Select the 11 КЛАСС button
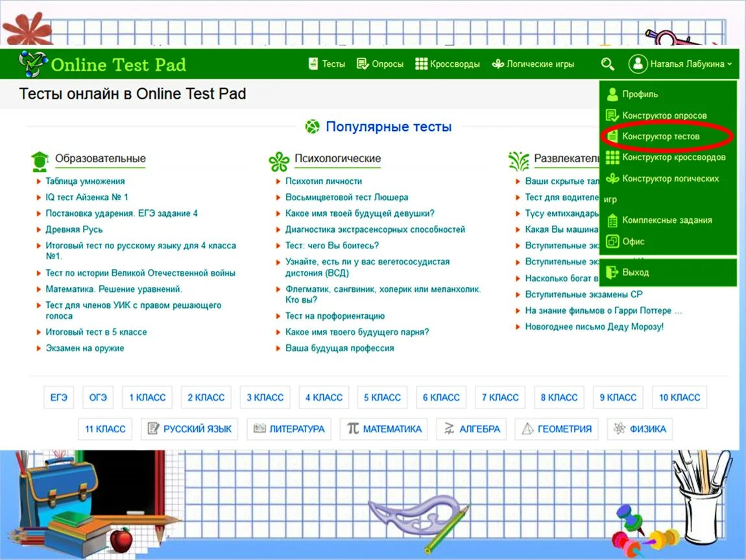This screenshot has width=746, height=560. pyautogui.click(x=105, y=429)
